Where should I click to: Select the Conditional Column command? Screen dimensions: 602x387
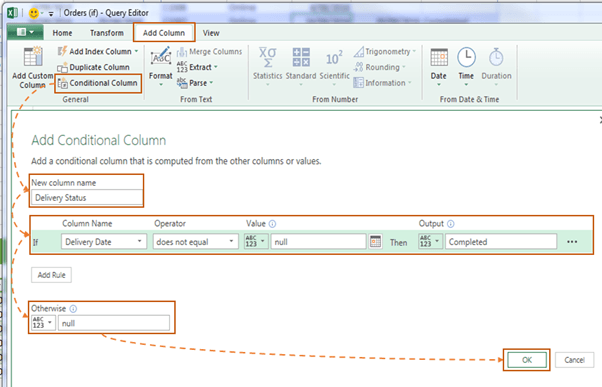[98, 83]
